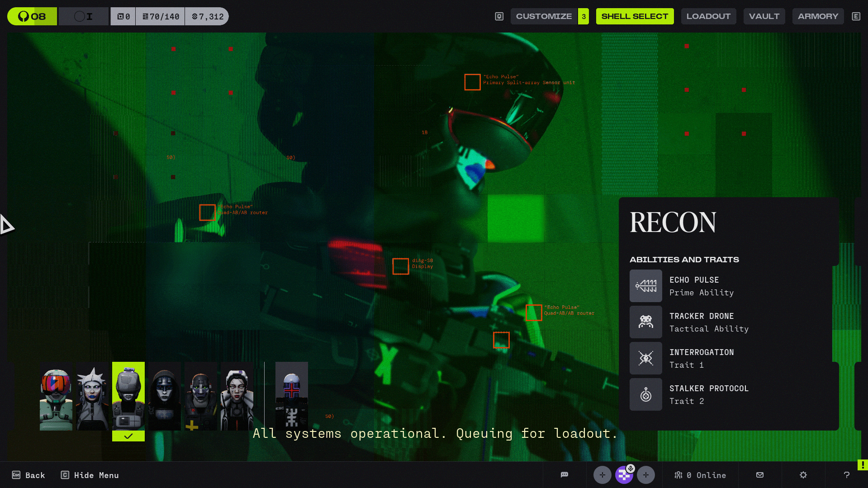
Task: Open the mail inbox envelope icon
Action: coord(760,475)
